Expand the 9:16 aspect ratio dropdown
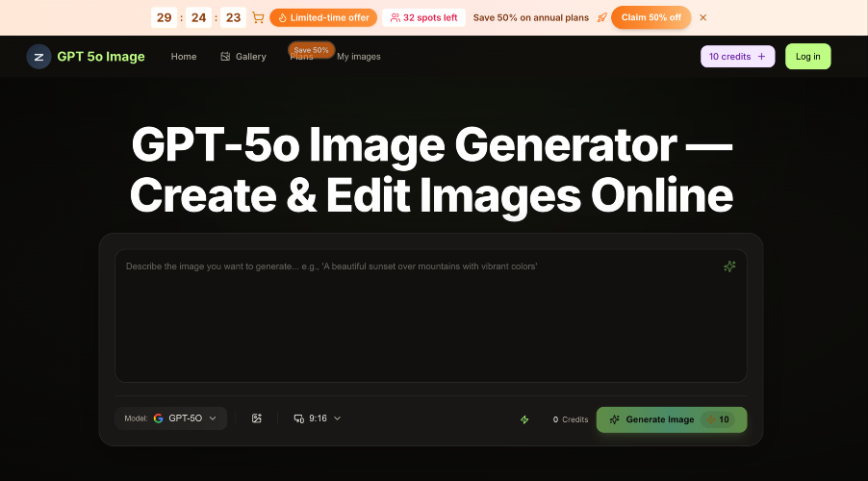 pyautogui.click(x=318, y=418)
